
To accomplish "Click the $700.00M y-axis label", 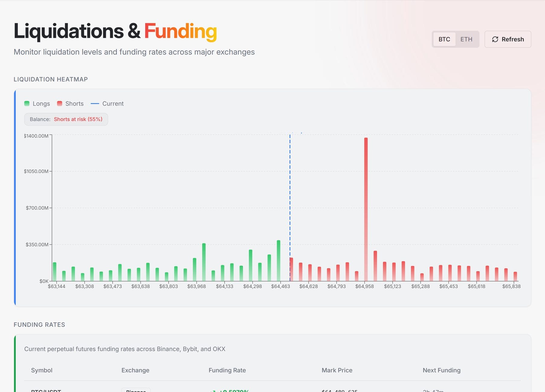I will coord(37,208).
